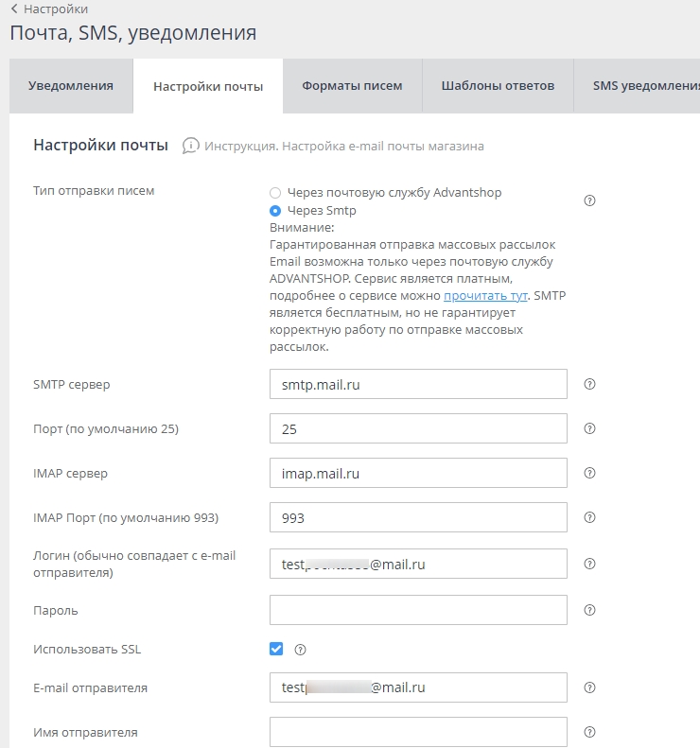Viewport: 700px width, 748px height.
Task: Open Инструкция e-mail setup guide link
Action: coord(344,147)
